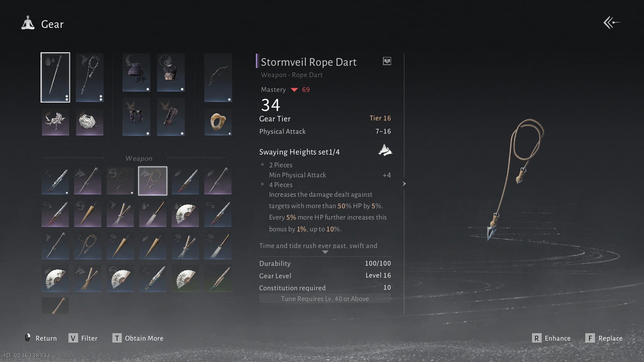The image size is (644, 362).
Task: Click the back arrow icon
Action: tap(612, 23)
